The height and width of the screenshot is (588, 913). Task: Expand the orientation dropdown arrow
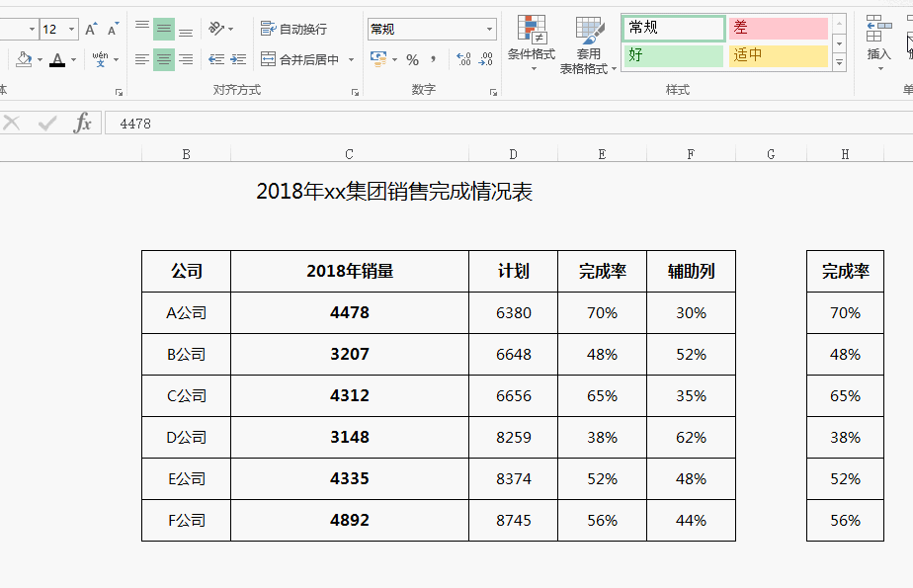[231, 29]
